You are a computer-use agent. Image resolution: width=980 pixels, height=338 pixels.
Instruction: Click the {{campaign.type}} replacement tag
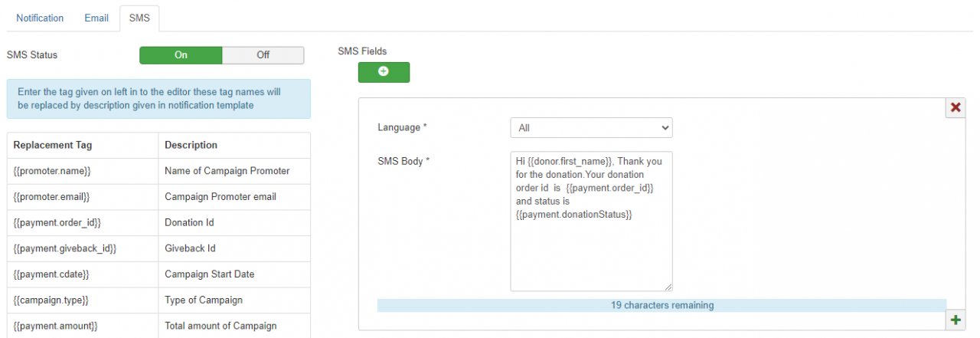pyautogui.click(x=51, y=300)
